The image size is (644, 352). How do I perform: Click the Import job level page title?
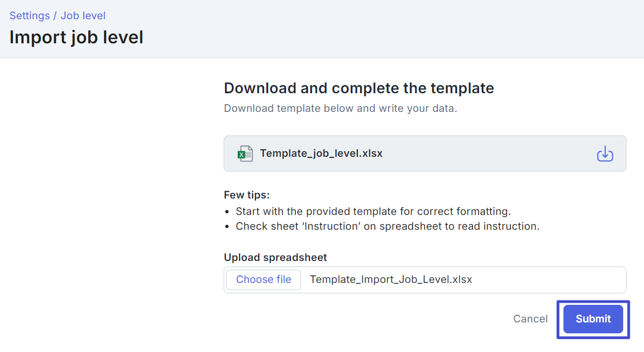76,37
